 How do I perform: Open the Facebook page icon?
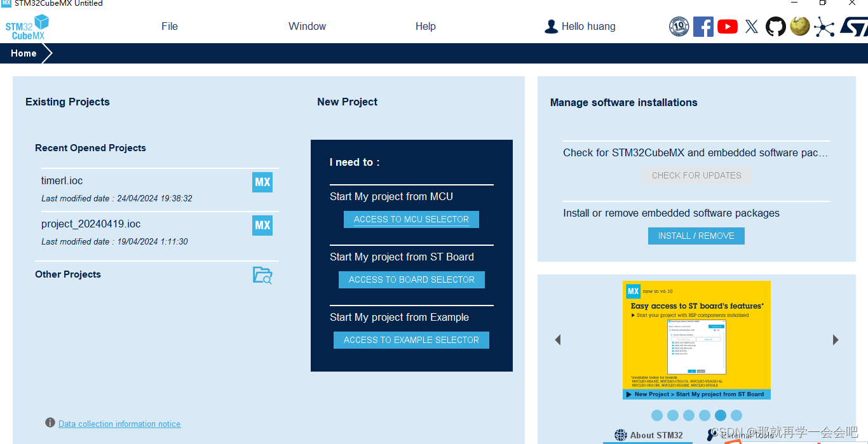point(703,27)
